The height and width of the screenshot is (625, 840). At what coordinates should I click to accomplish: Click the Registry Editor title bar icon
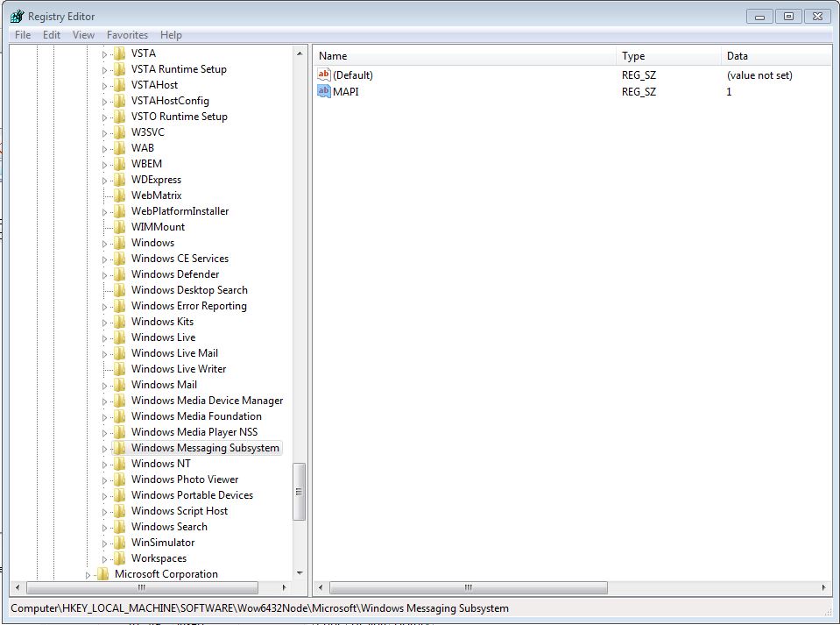(x=17, y=16)
